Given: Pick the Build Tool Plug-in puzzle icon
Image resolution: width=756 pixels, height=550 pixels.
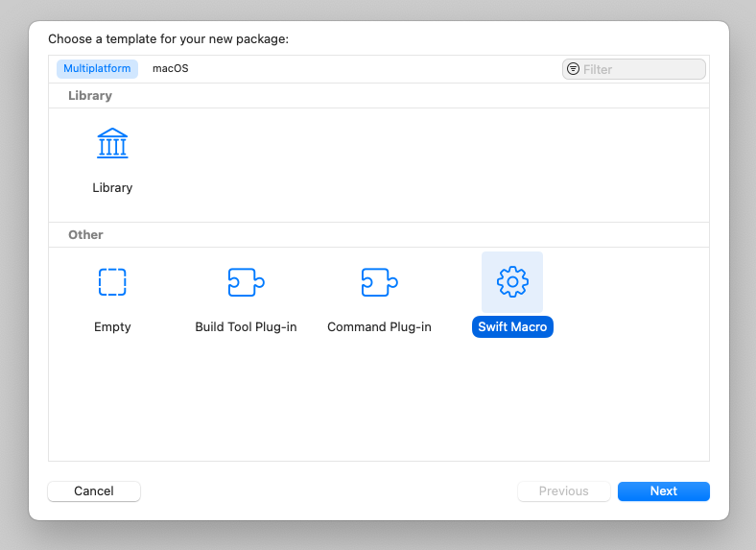Looking at the screenshot, I should 246,282.
